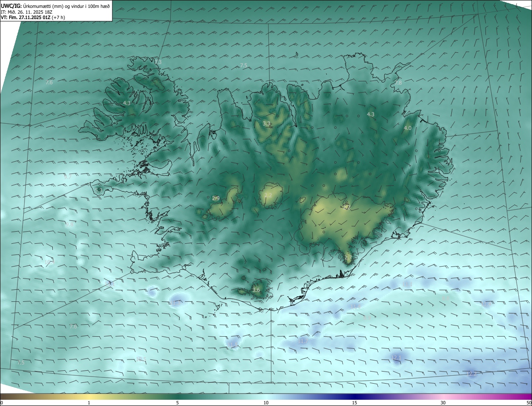The height and width of the screenshot is (406, 532).
Task: Click the 2.7 value label on the map
Action: click(x=348, y=258)
